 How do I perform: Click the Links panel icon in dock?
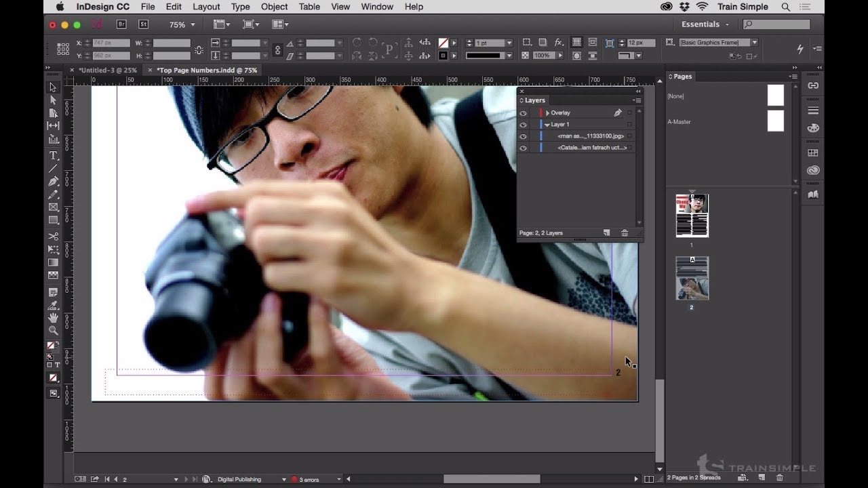click(x=813, y=85)
